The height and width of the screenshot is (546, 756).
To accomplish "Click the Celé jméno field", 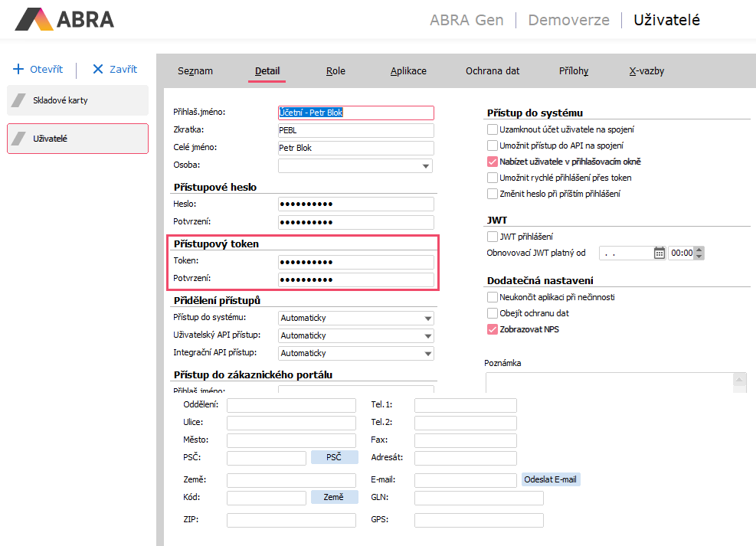I will pos(356,148).
